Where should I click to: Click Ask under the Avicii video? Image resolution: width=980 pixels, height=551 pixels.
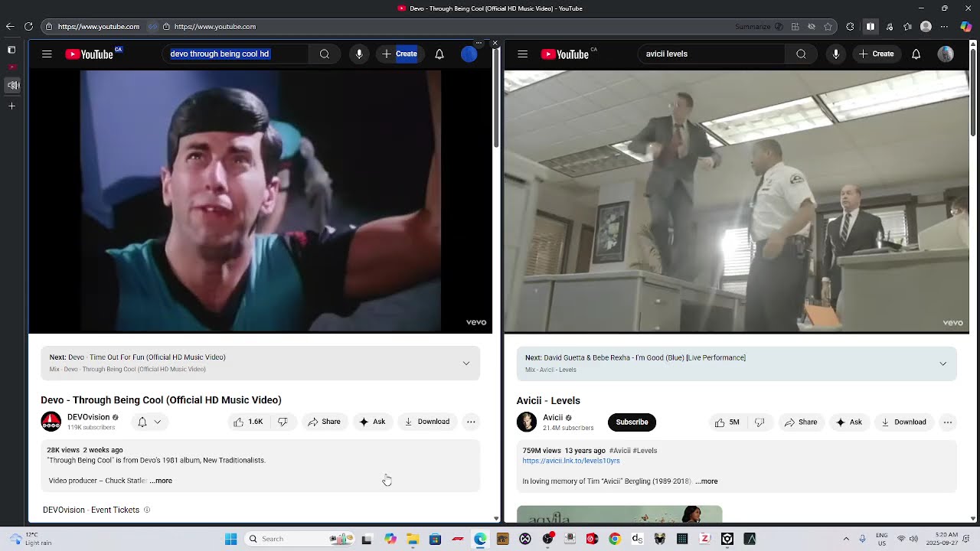pyautogui.click(x=849, y=422)
